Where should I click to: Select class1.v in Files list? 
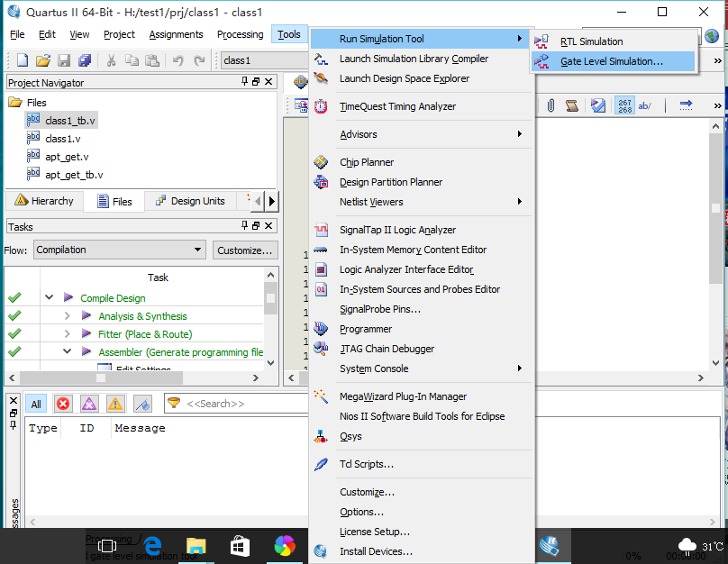pyautogui.click(x=63, y=139)
